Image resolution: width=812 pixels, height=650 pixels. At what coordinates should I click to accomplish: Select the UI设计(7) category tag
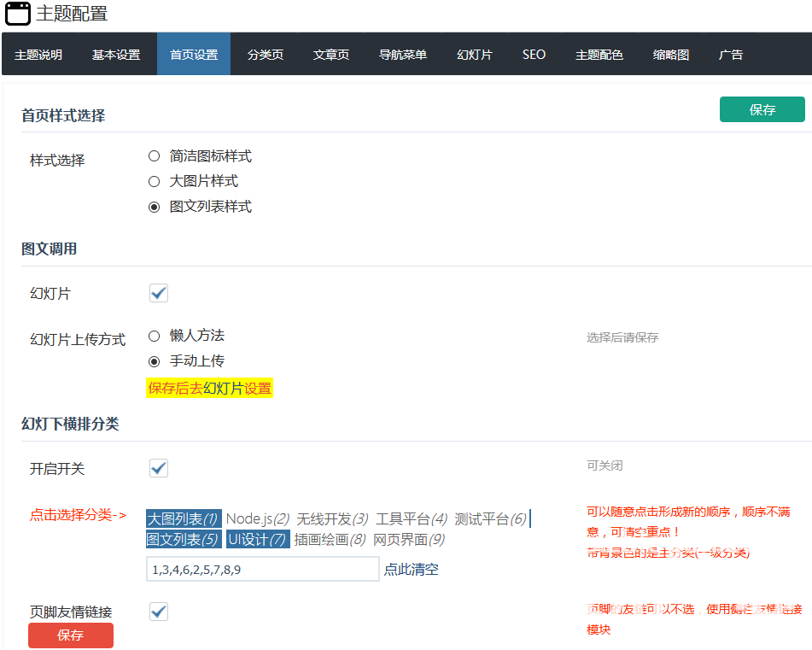tap(257, 540)
